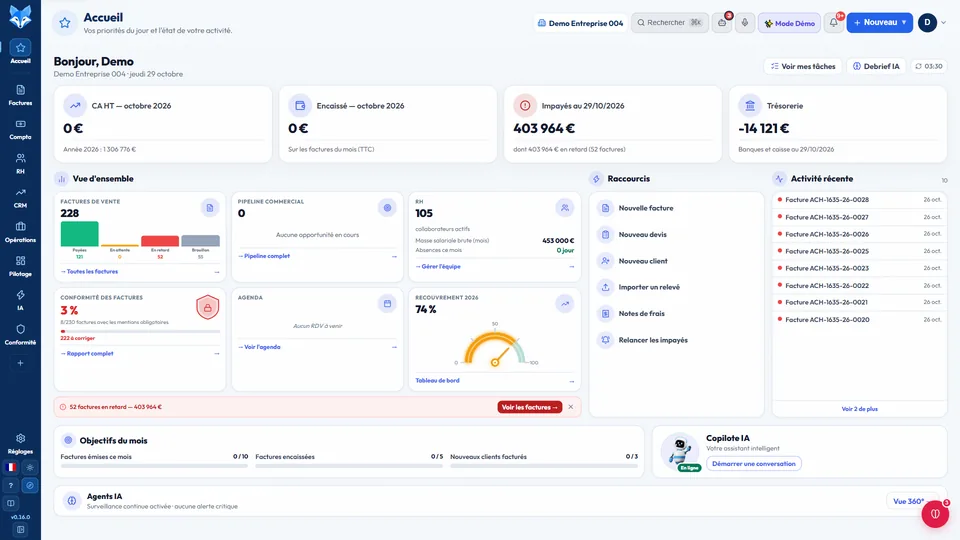This screenshot has height=540, width=960.
Task: Open the Impayés au 29/10/2026 card
Action: tap(613, 124)
